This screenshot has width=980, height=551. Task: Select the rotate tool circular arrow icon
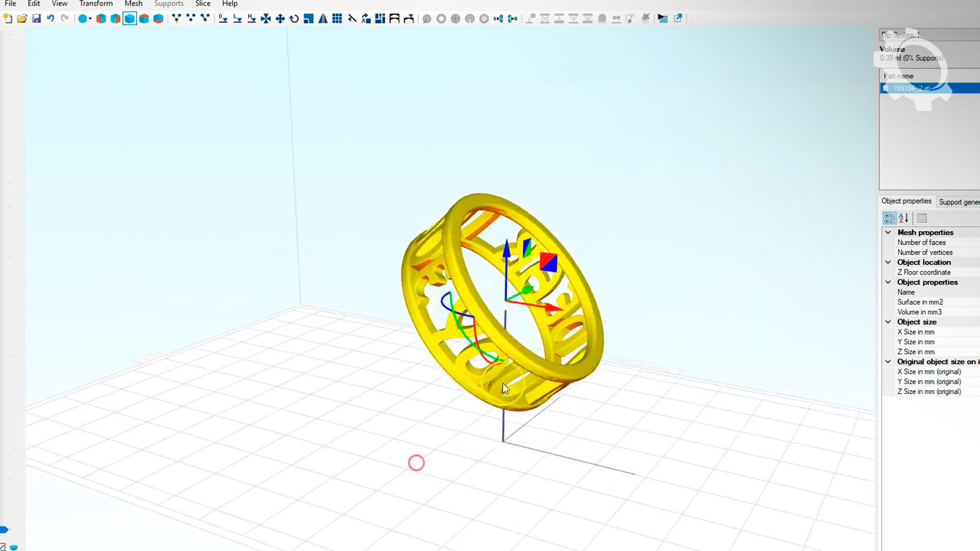point(294,18)
